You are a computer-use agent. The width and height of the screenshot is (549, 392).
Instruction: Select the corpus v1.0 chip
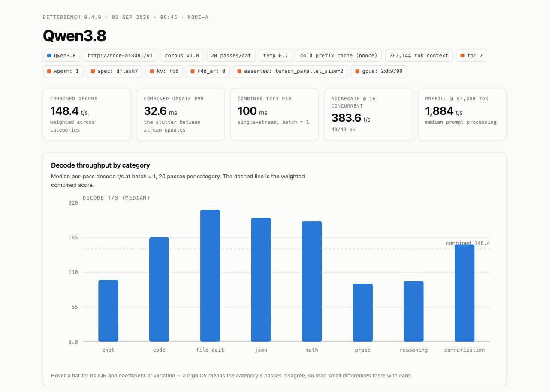tap(182, 56)
